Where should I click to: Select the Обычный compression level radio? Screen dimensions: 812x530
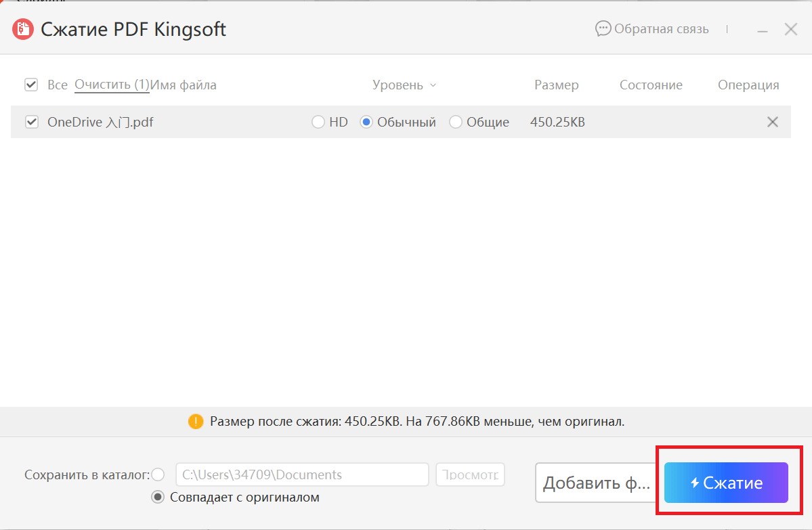point(366,122)
